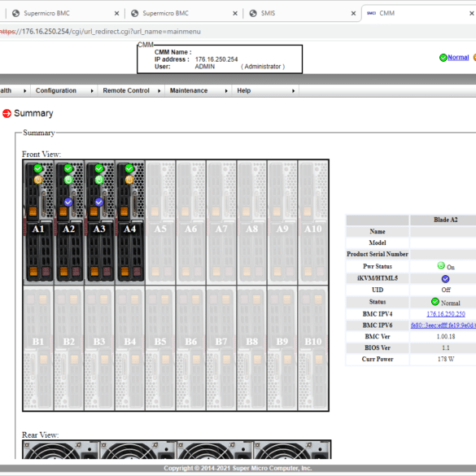Screen dimensions: 476x476
Task: Click the CMM IP address 176.16.250.254
Action: coord(216,59)
